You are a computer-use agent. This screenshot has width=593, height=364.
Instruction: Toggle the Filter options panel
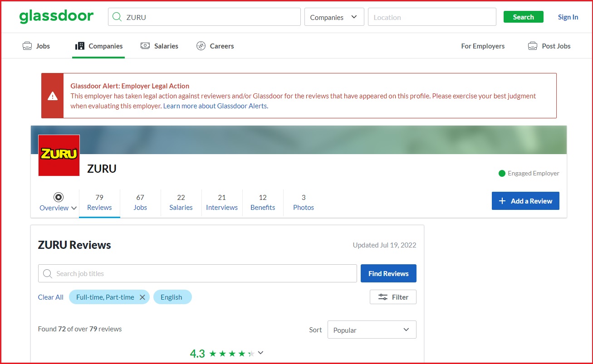click(x=393, y=297)
